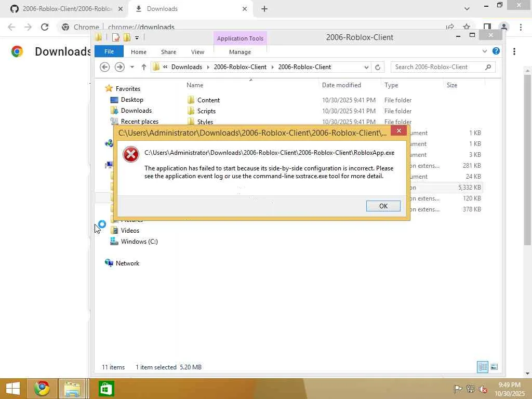Switch to the GitHub 2006-Roblox-Client tab

67,9
